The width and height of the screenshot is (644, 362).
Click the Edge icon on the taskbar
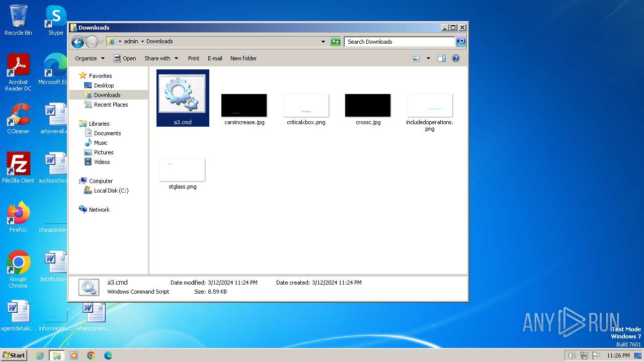tap(108, 355)
